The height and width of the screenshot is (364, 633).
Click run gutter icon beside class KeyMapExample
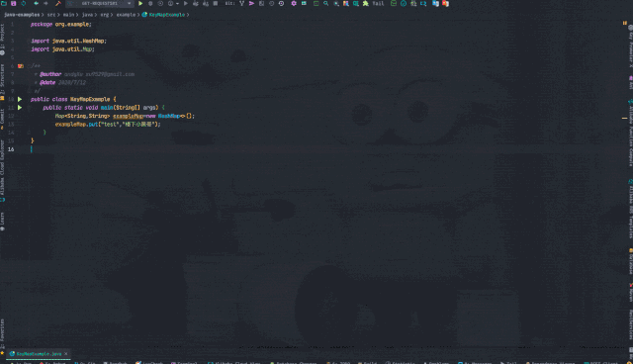click(20, 99)
